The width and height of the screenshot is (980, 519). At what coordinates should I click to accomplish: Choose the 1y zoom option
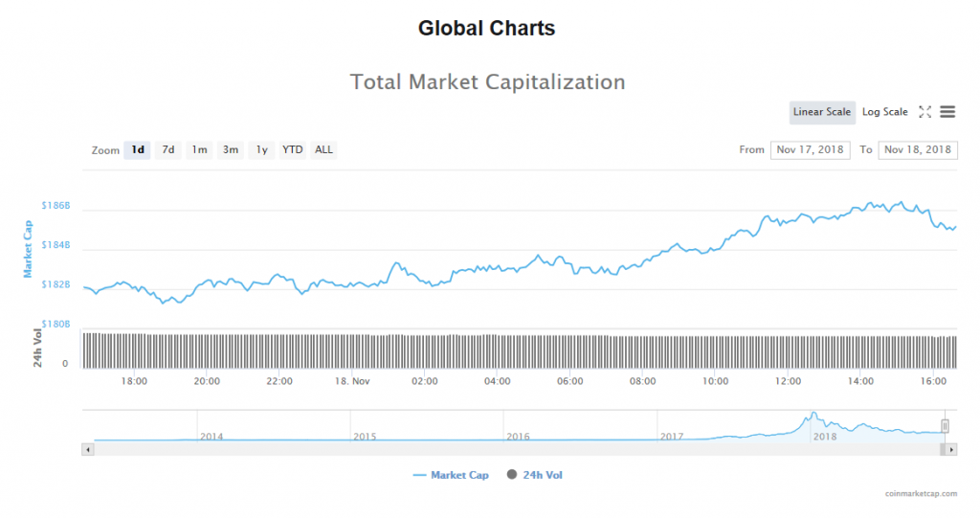(261, 149)
